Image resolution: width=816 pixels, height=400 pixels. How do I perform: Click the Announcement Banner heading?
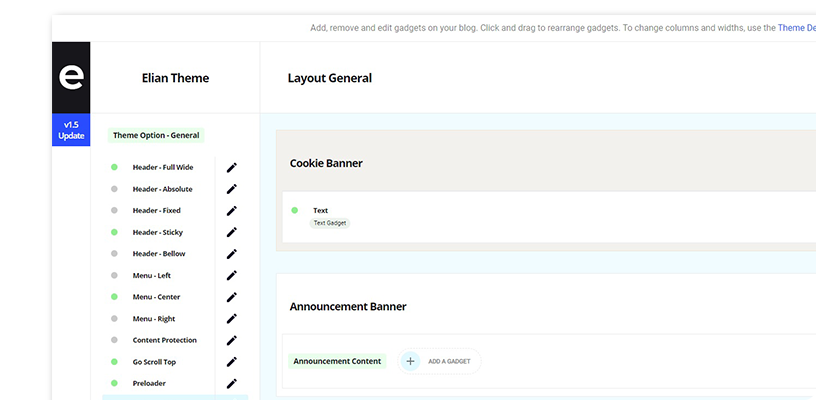tap(348, 306)
